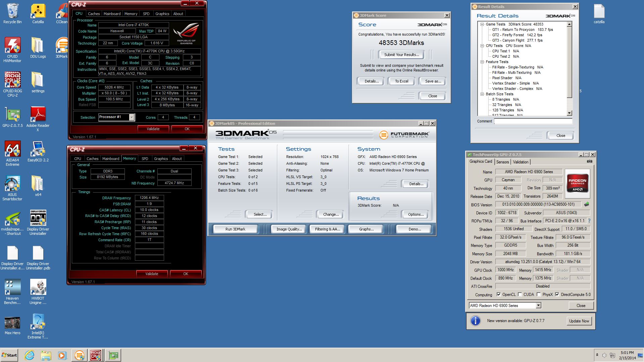
Task: Click the Comment input field in Result Details
Action: (533, 121)
